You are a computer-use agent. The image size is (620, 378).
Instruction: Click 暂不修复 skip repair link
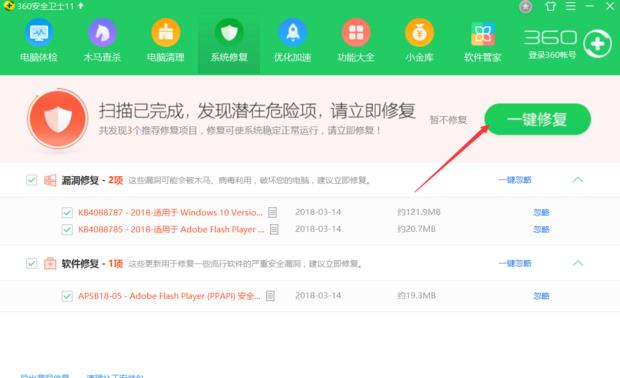(448, 119)
